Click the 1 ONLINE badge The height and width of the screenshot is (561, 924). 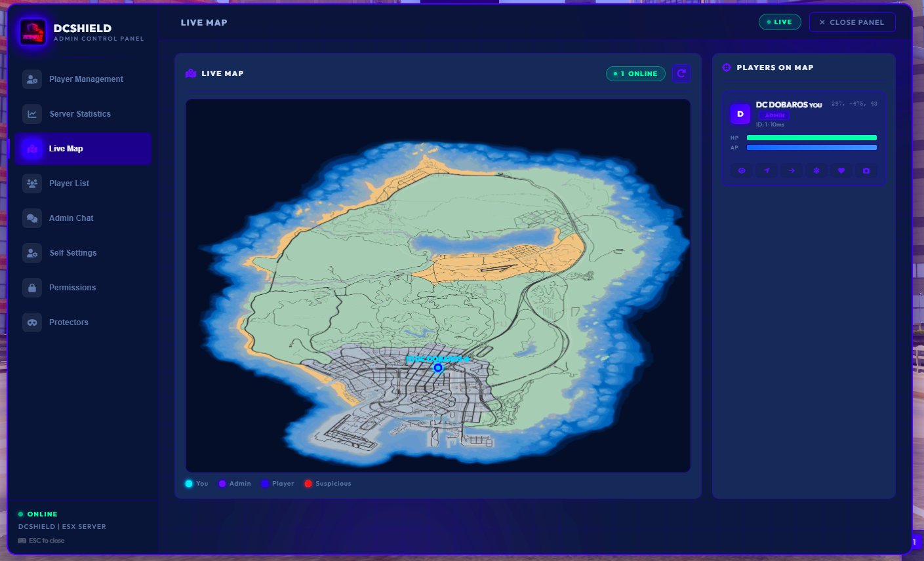(x=635, y=74)
